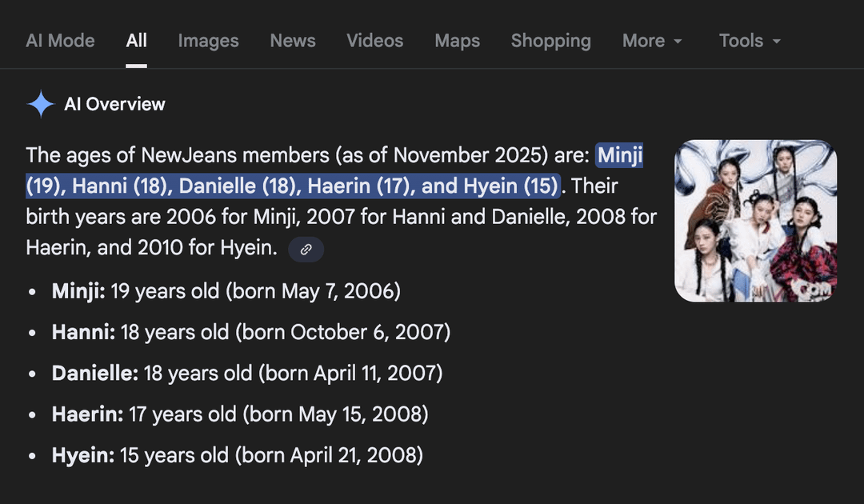Click the AI Overview heading text
Screen dimensions: 864x504
point(114,104)
